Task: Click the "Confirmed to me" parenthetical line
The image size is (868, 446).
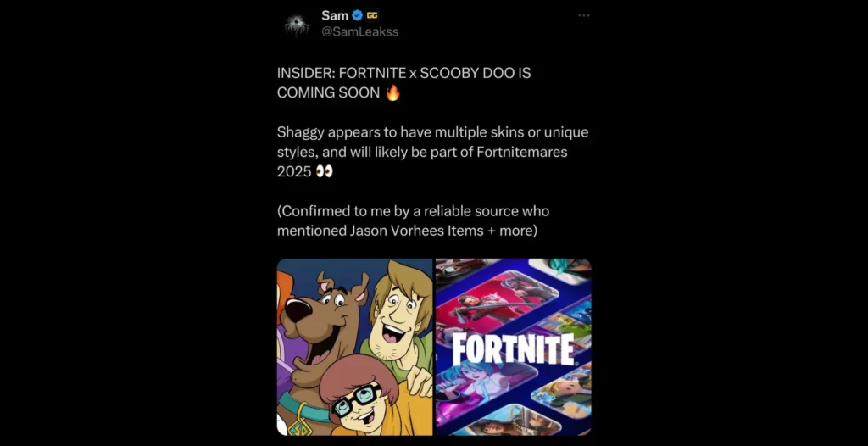Action: [x=413, y=211]
